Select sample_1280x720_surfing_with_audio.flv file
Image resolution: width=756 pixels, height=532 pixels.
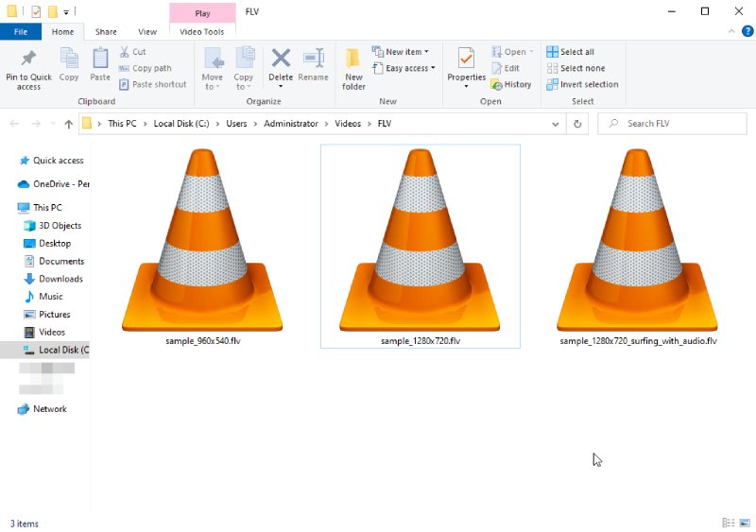638,247
